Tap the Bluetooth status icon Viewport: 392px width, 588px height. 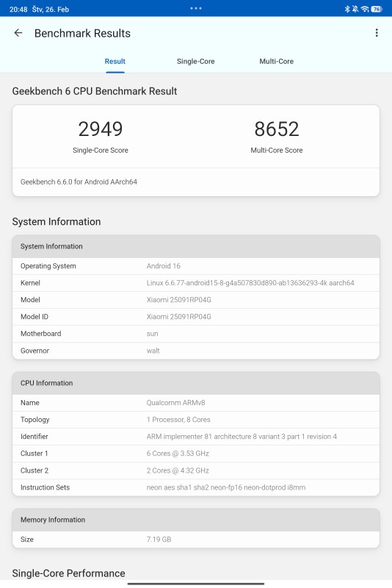pyautogui.click(x=347, y=9)
